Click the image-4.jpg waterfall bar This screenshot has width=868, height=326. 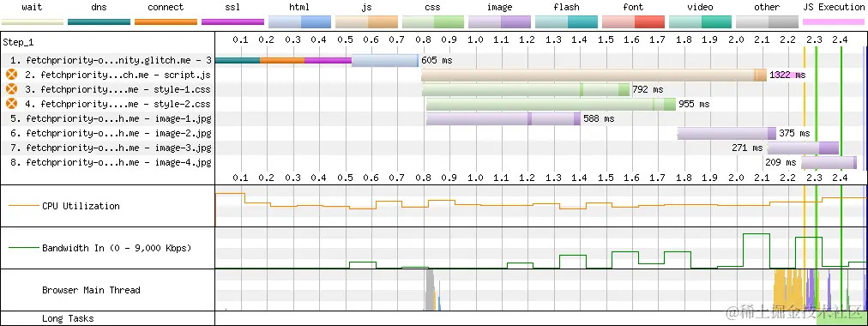829,163
